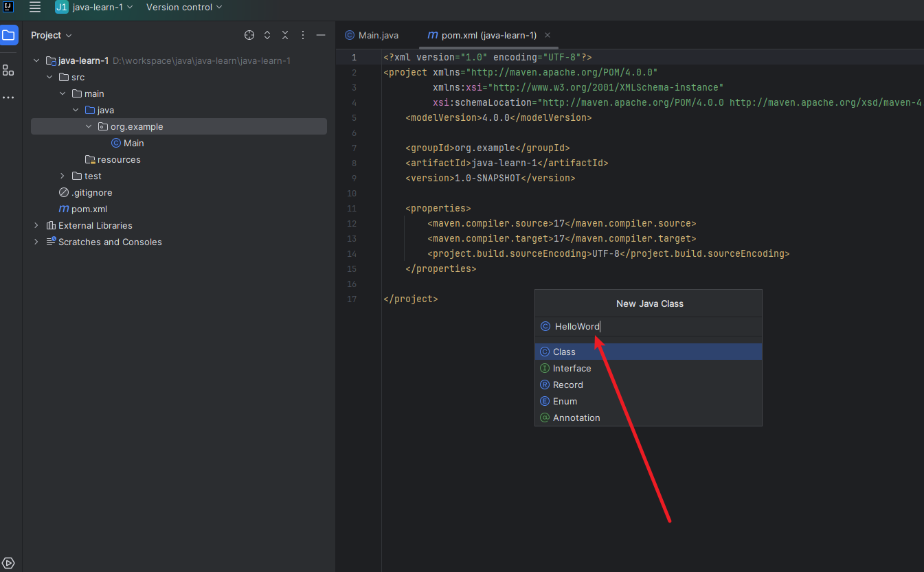Hide the Project panel with minus icon

[321, 35]
